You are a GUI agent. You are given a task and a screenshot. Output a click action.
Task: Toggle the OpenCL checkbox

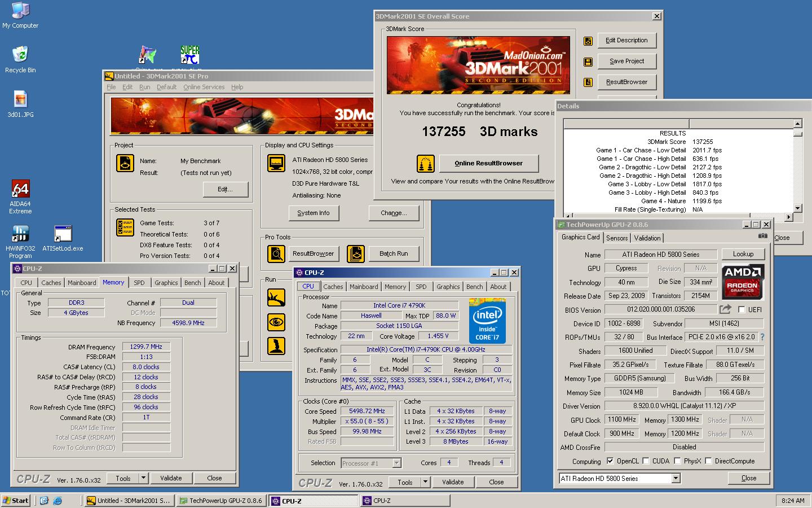click(610, 461)
